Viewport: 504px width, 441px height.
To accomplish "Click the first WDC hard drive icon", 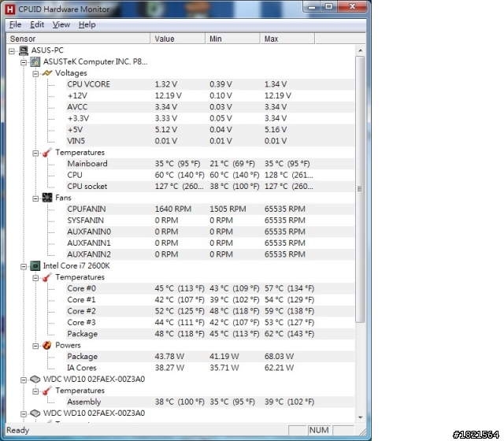I will tap(35, 380).
